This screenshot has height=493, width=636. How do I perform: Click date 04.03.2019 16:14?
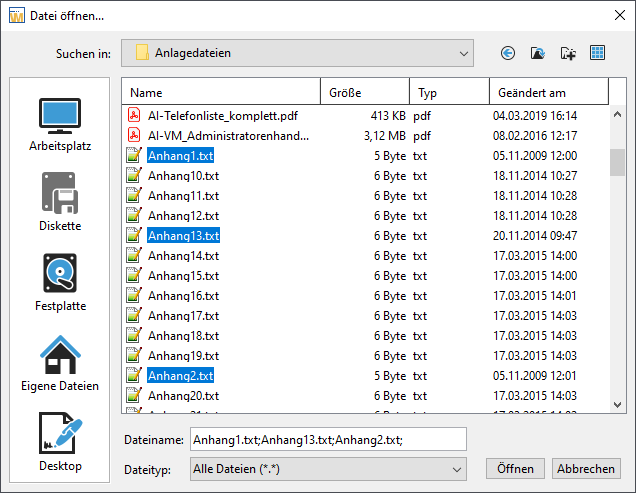coord(535,116)
